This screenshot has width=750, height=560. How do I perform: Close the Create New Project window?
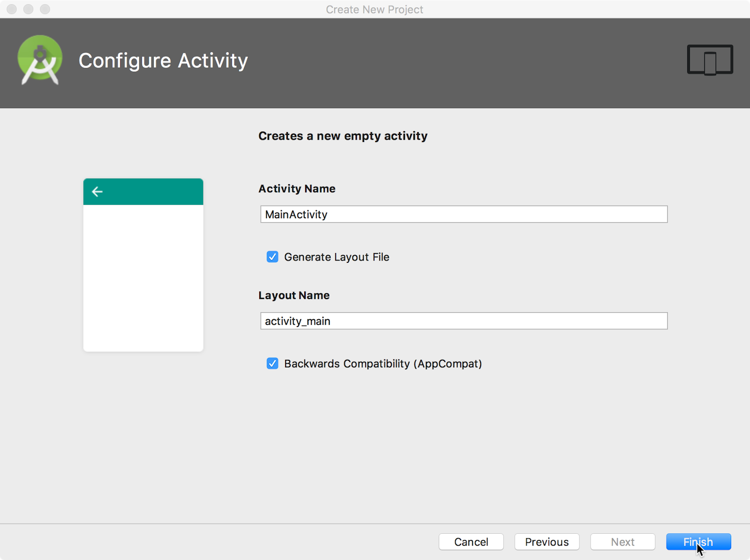click(11, 9)
